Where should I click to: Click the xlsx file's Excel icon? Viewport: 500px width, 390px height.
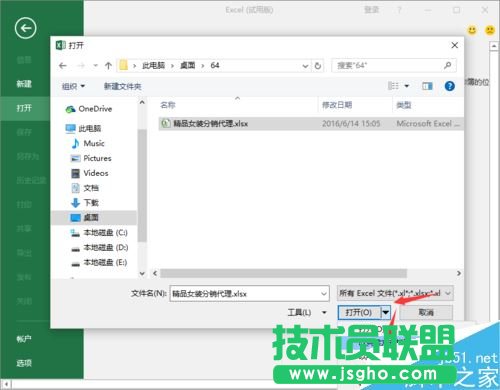coord(165,124)
